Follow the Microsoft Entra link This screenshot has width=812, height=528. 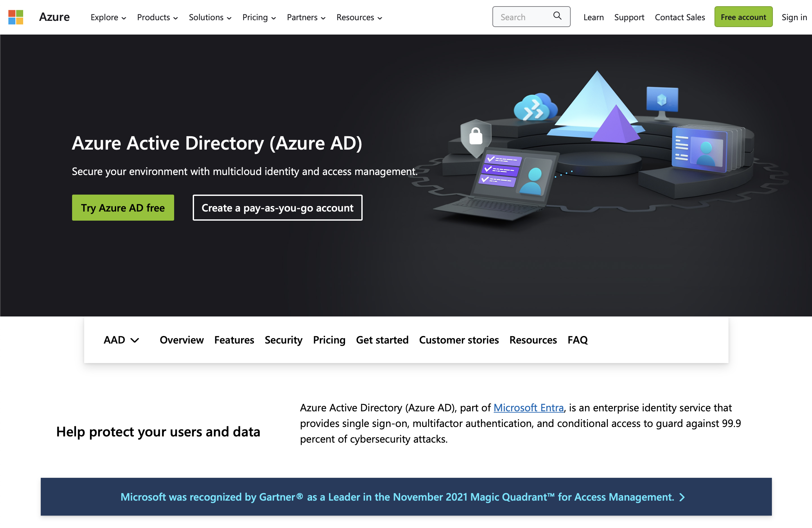(528, 408)
